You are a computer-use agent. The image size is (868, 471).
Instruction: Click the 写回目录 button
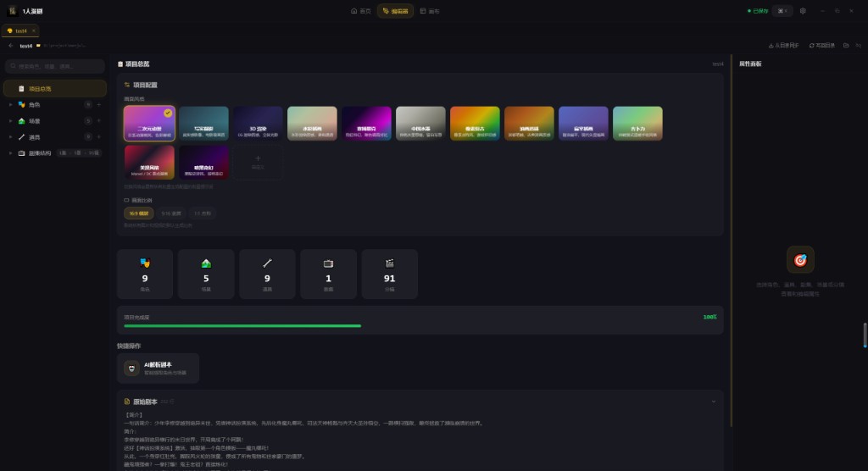pos(822,46)
